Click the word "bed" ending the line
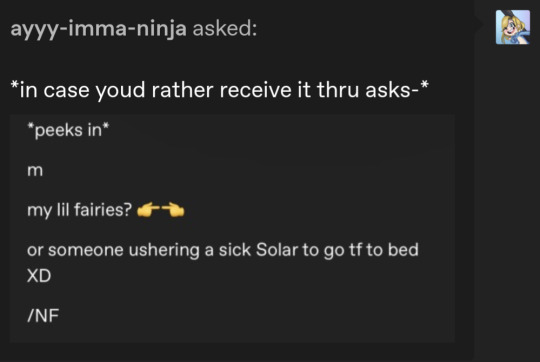The image size is (540, 362). (x=403, y=249)
